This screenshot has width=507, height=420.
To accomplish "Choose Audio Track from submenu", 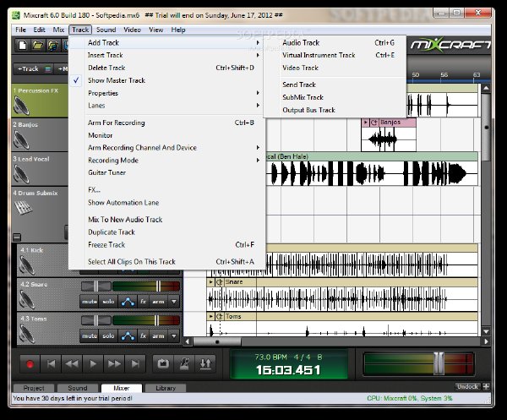I will [x=335, y=43].
